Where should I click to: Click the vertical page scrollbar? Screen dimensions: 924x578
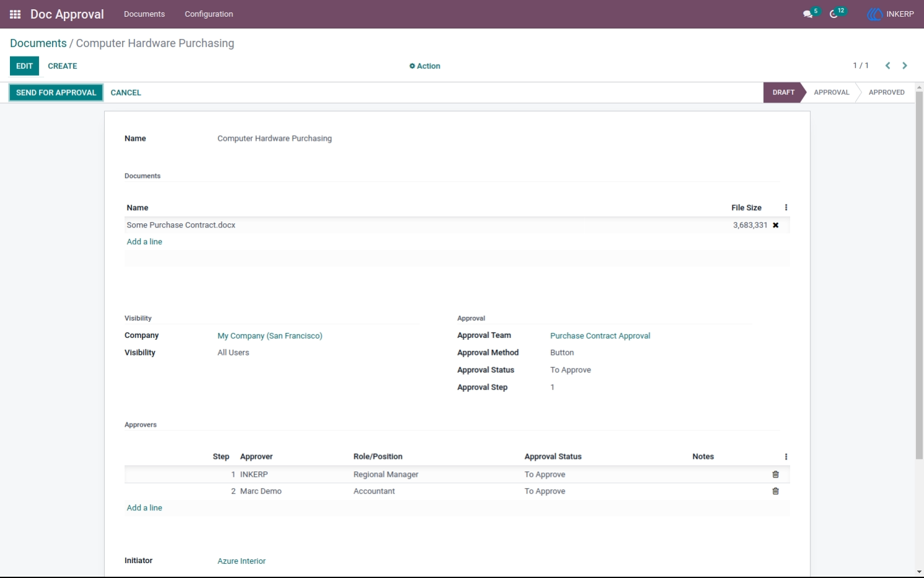point(919,276)
